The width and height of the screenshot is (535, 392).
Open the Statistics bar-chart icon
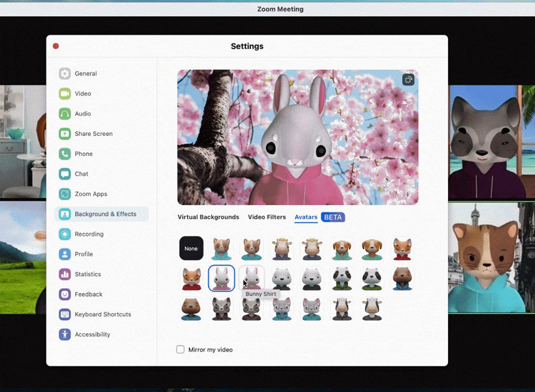pyautogui.click(x=65, y=274)
